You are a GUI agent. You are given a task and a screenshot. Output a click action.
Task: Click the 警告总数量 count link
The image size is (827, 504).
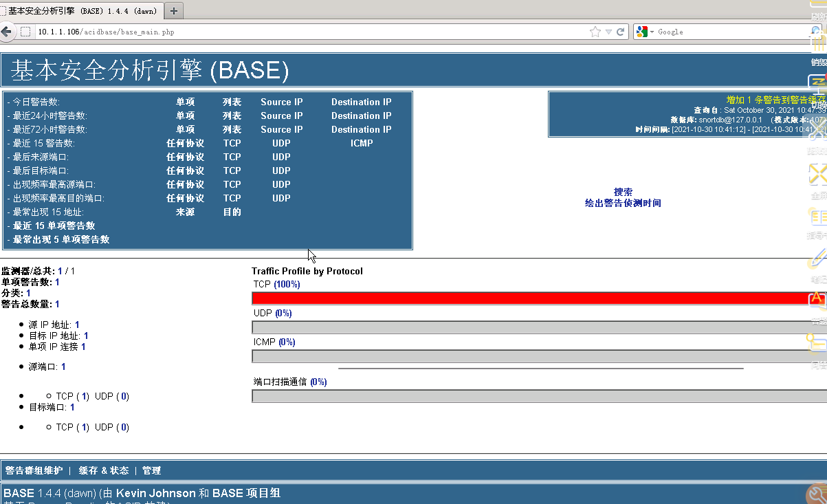(57, 304)
